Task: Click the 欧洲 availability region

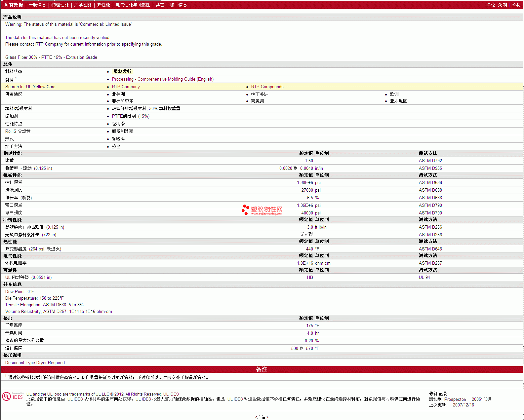Action: tap(394, 94)
